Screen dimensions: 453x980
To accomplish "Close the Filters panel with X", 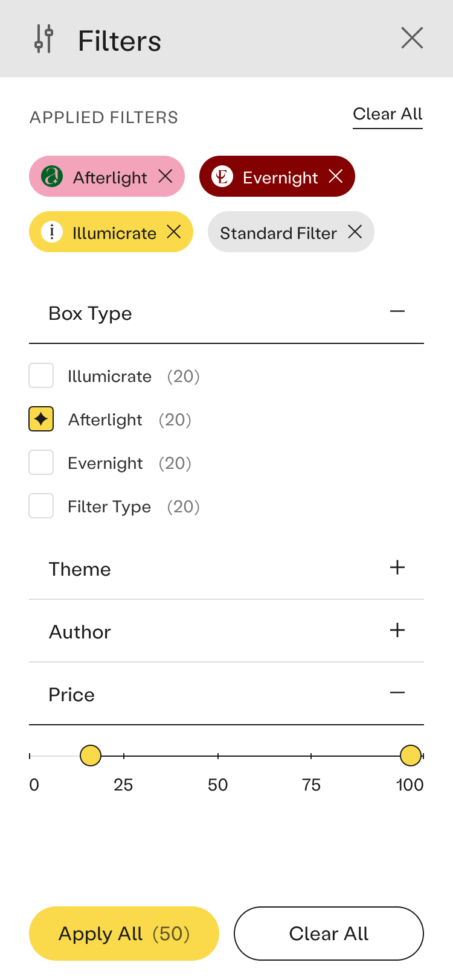I will click(412, 38).
